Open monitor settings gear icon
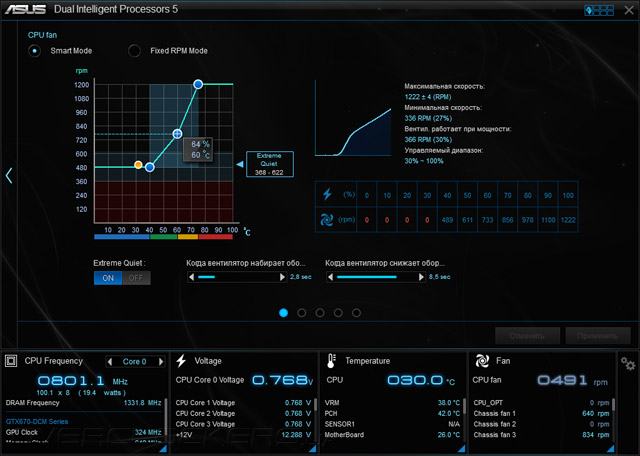 (628, 363)
